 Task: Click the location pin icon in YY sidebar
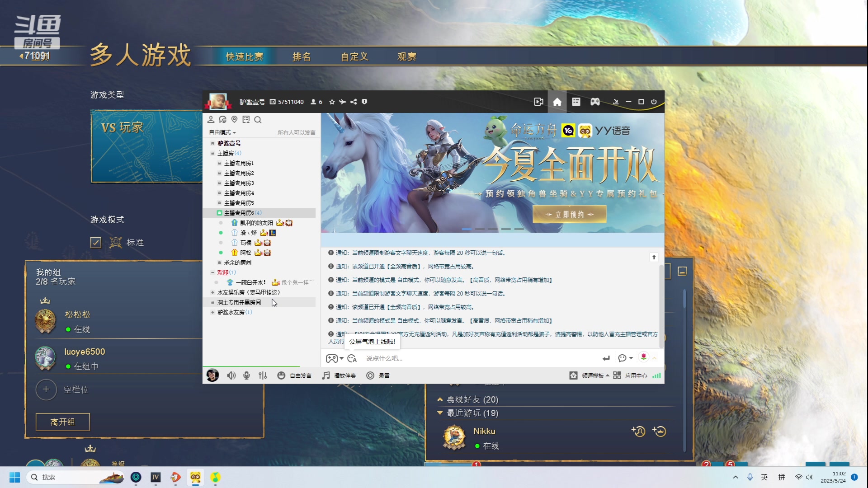(x=234, y=120)
